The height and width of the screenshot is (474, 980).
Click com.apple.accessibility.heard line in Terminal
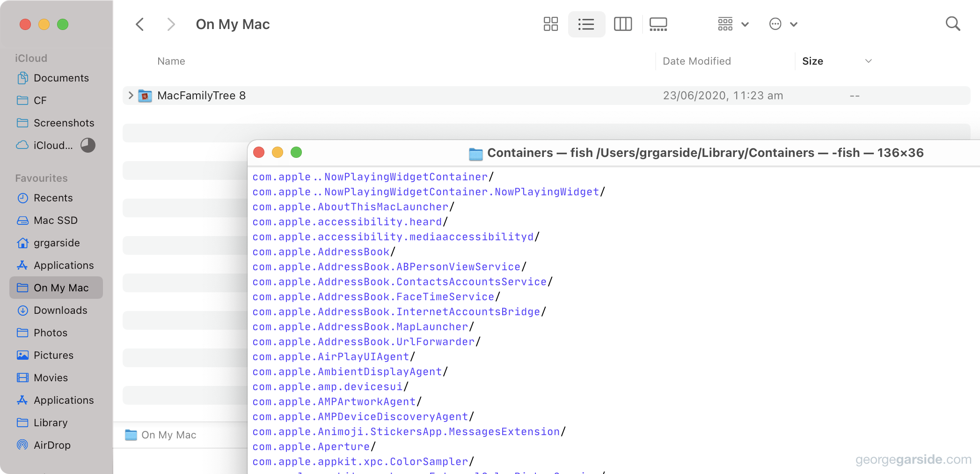click(x=350, y=222)
